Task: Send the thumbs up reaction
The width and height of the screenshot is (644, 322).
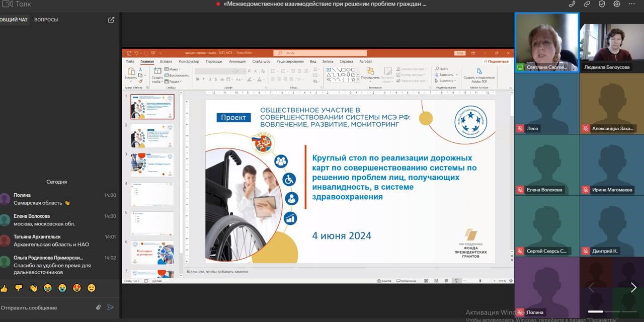Action: point(4,288)
